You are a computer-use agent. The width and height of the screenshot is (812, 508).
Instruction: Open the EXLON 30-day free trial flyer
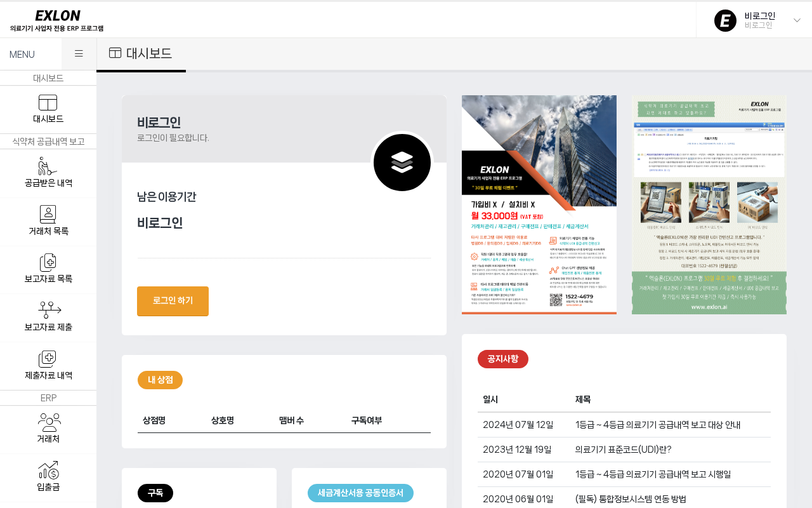pyautogui.click(x=539, y=204)
